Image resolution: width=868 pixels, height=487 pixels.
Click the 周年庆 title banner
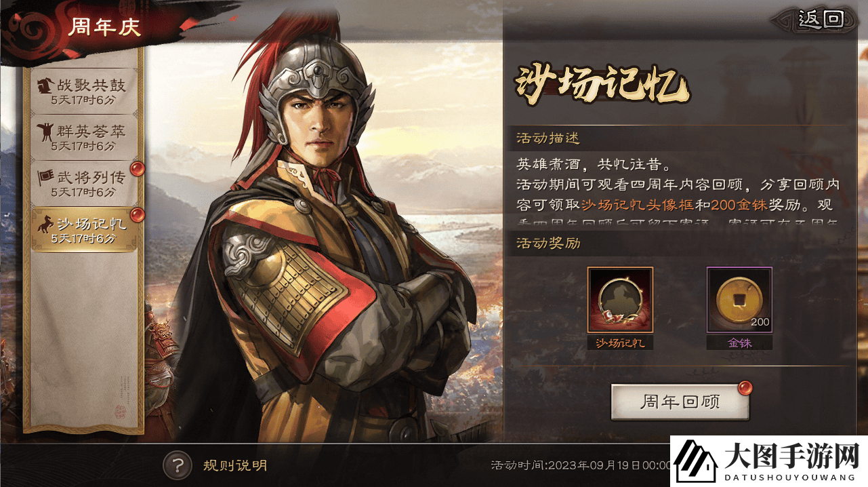pyautogui.click(x=104, y=28)
